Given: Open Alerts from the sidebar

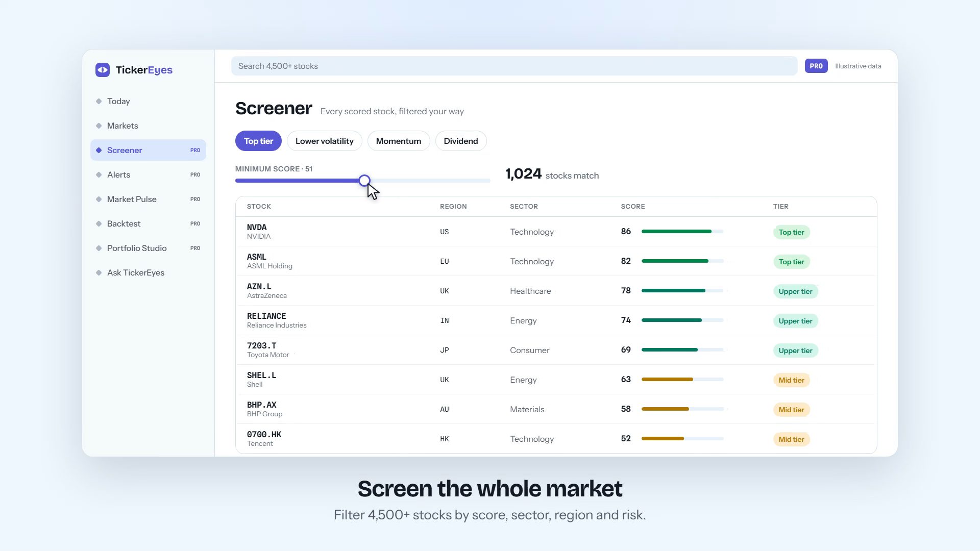Looking at the screenshot, I should tap(148, 174).
